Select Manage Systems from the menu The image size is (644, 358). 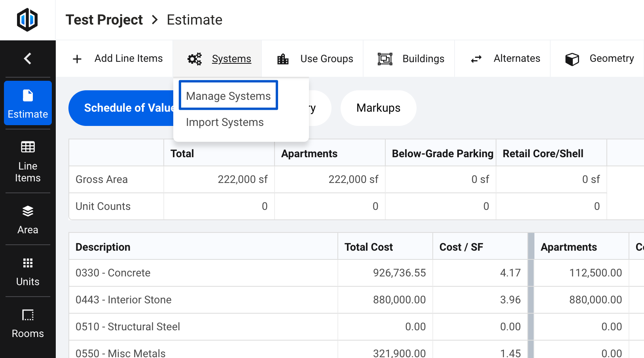pyautogui.click(x=228, y=95)
